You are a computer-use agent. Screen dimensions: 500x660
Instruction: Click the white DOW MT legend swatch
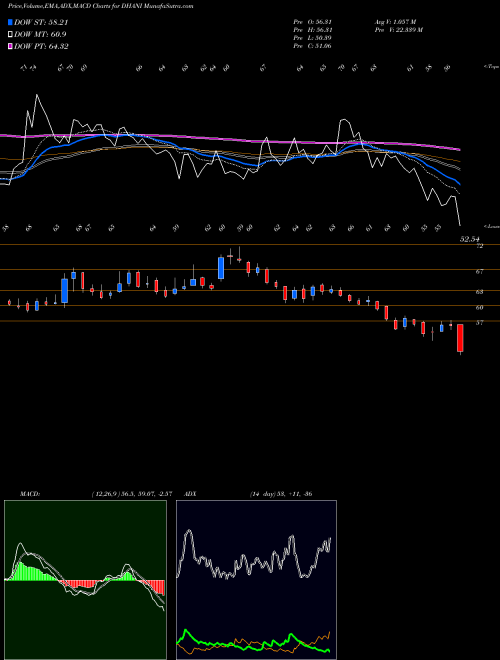click(x=10, y=34)
